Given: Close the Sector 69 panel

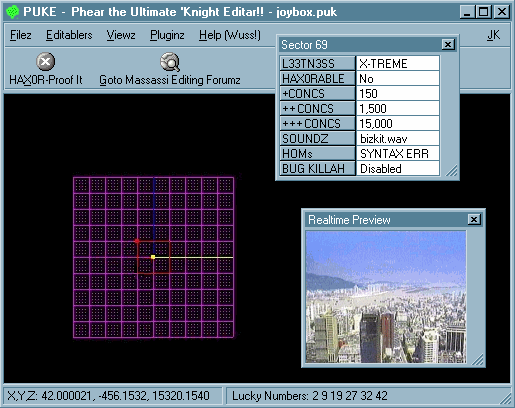Looking at the screenshot, I should tap(448, 44).
